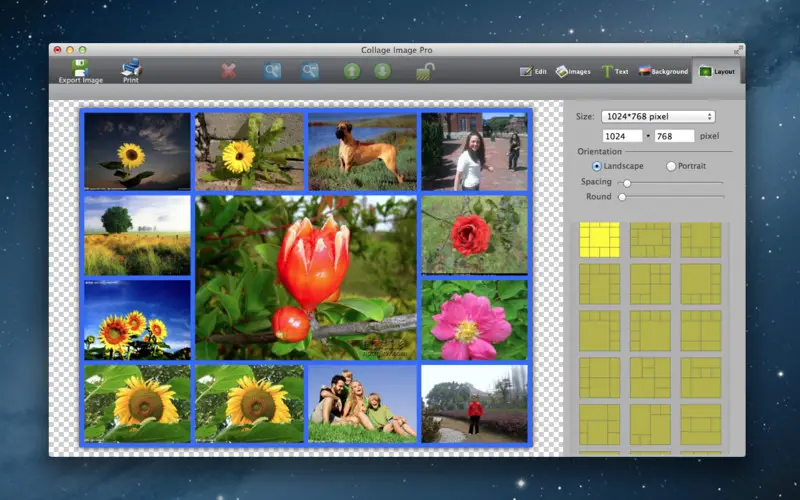The height and width of the screenshot is (500, 800).
Task: Open the Background tab
Action: [x=663, y=72]
